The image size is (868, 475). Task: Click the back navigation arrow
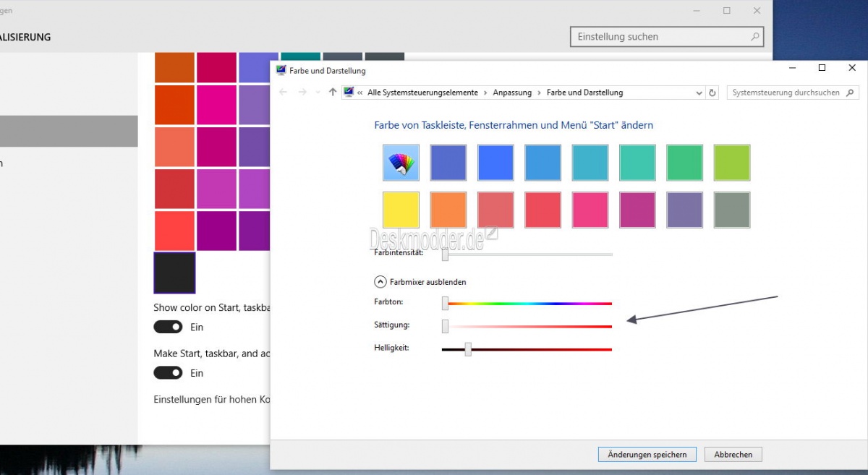(x=283, y=92)
